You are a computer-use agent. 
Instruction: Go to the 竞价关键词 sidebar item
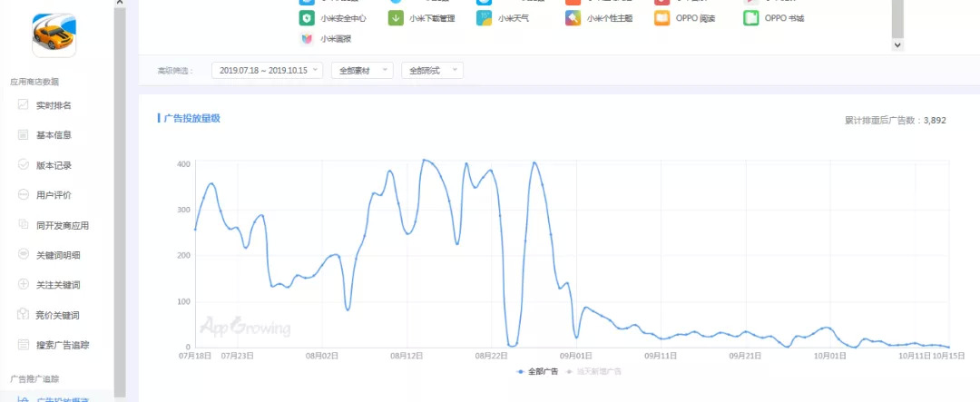pyautogui.click(x=57, y=315)
